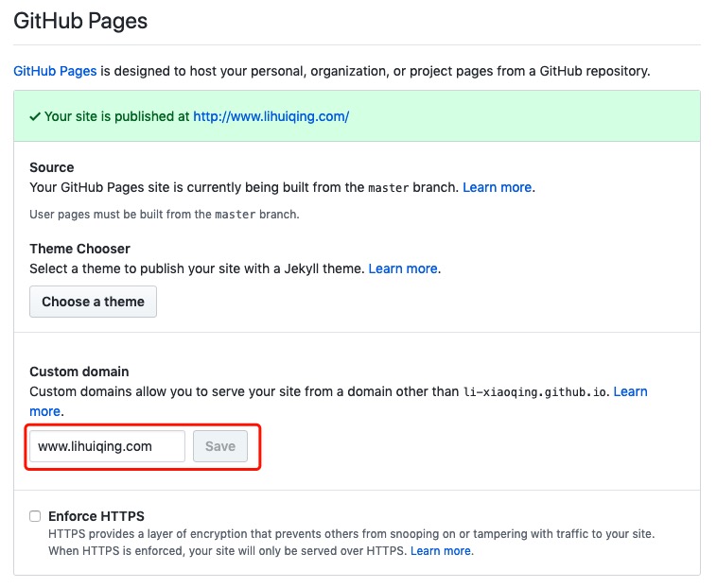Click the Source section heading
This screenshot has width=717, height=588.
point(52,167)
